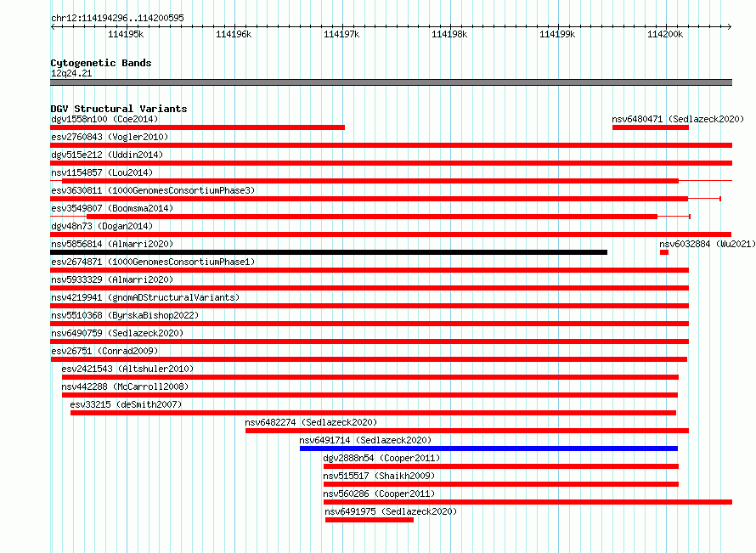Screen dimensions: 756x553
Task: Click the DGV Structural Variants track title
Action: coord(119,109)
